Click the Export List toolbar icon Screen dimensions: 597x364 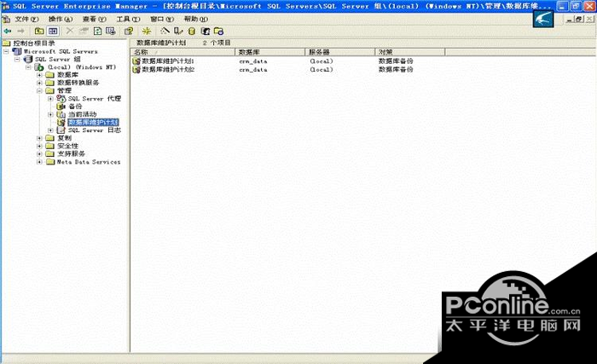pos(111,32)
